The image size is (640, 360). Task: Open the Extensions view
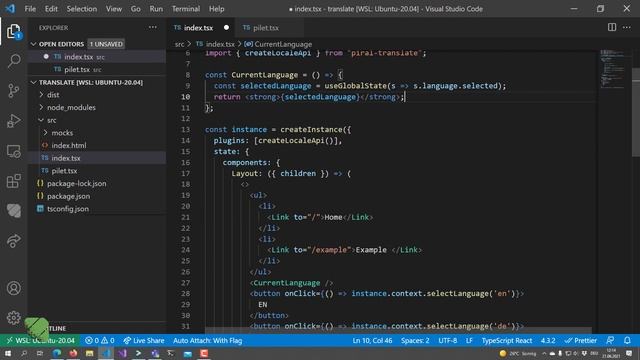click(x=13, y=181)
